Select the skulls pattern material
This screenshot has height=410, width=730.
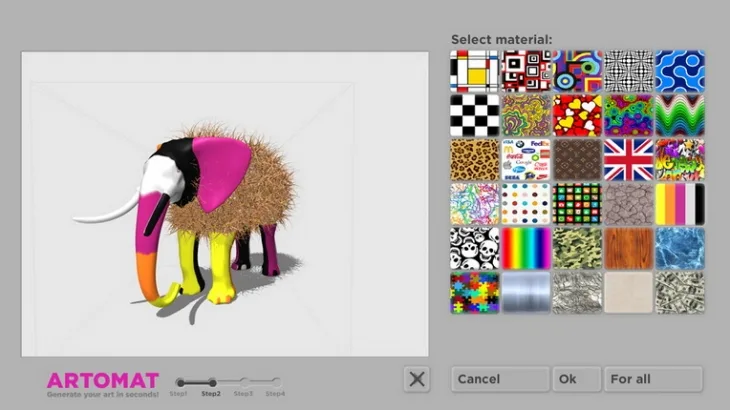click(474, 248)
